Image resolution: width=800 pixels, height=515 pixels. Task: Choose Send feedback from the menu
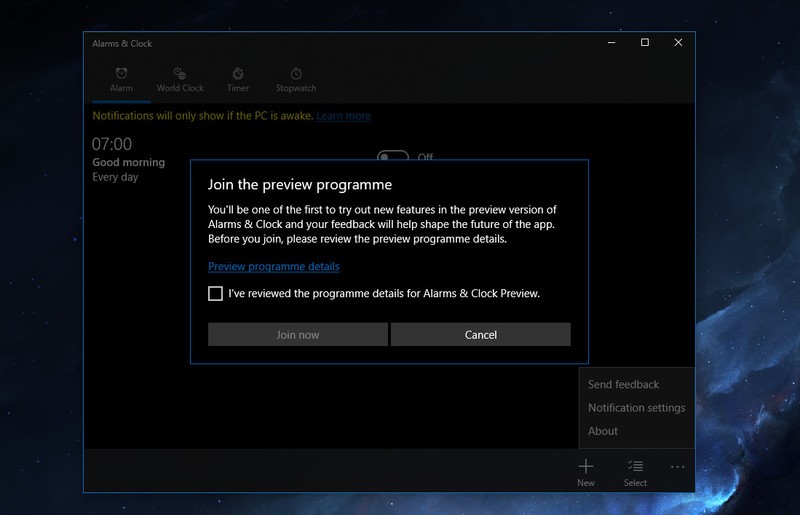(623, 384)
